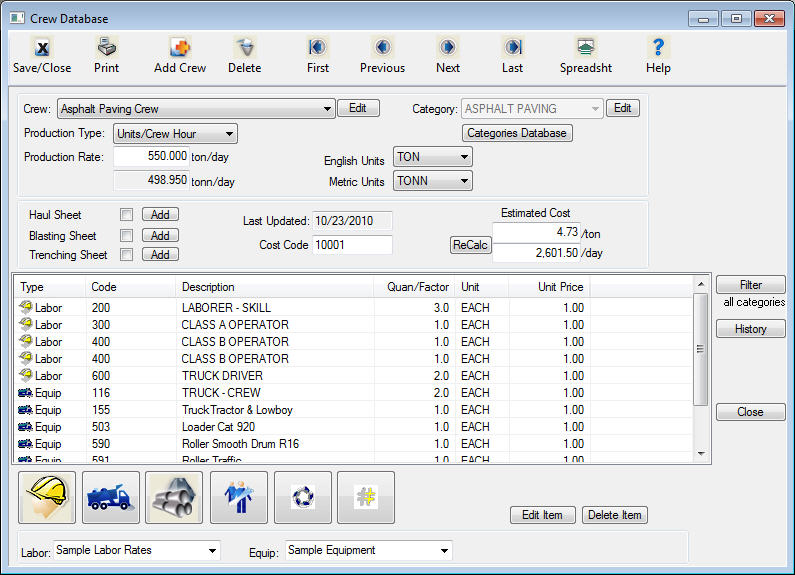Sort list by Quan/Factor column header
The image size is (795, 575).
click(414, 287)
